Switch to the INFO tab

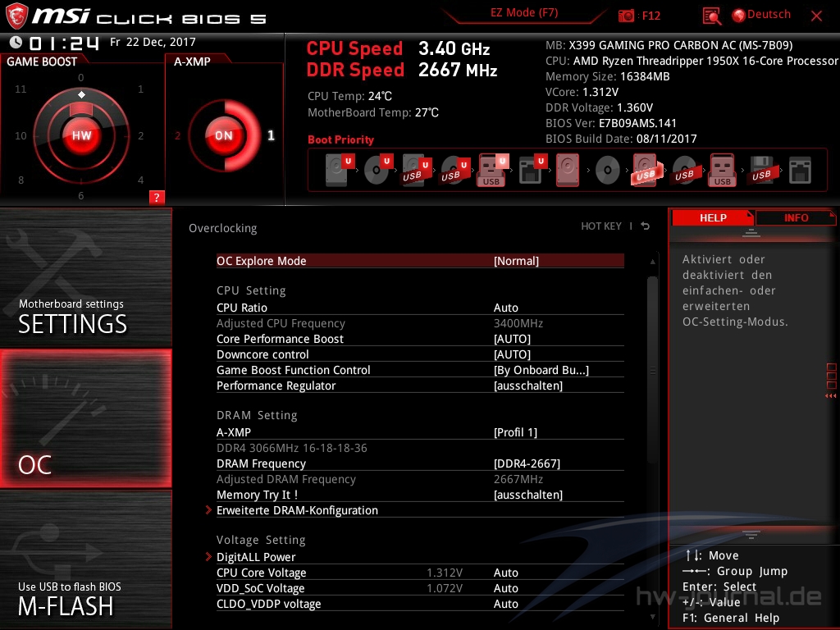pos(796,218)
